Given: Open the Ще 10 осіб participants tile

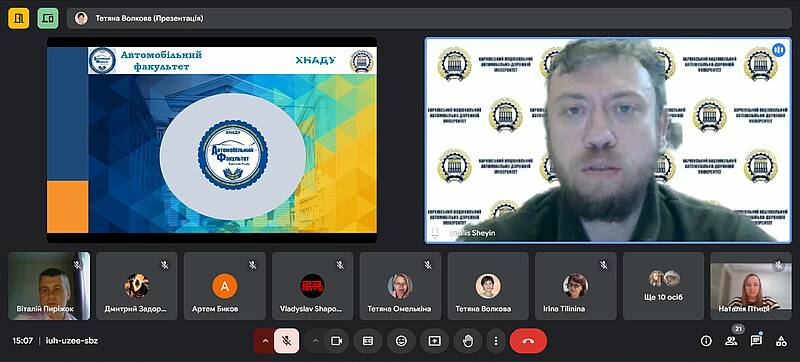Looking at the screenshot, I should pyautogui.click(x=663, y=286).
